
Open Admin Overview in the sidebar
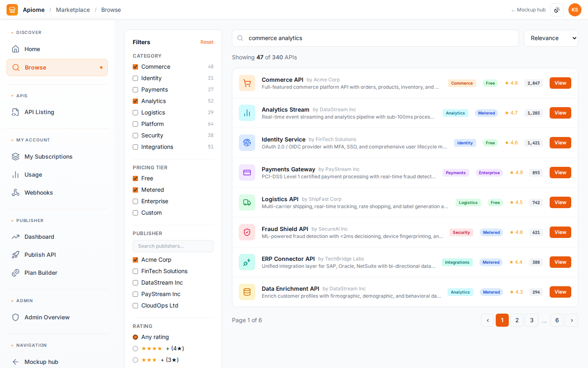click(57, 317)
